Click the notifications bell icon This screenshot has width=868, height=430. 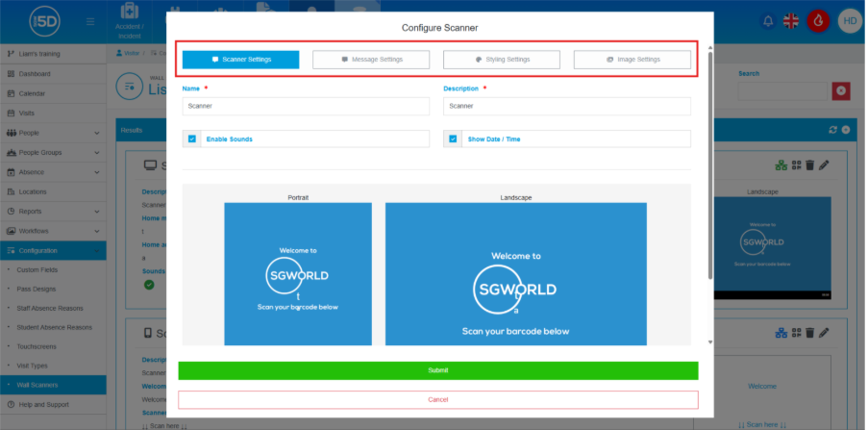tap(767, 20)
